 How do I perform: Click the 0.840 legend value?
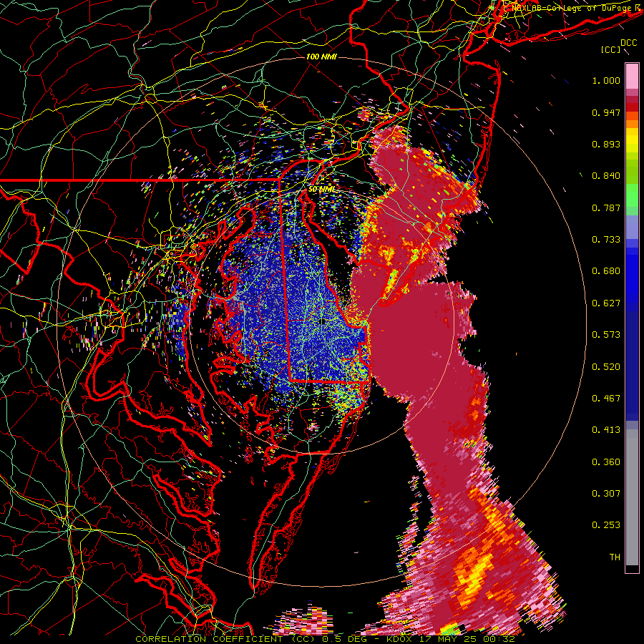[x=606, y=176]
